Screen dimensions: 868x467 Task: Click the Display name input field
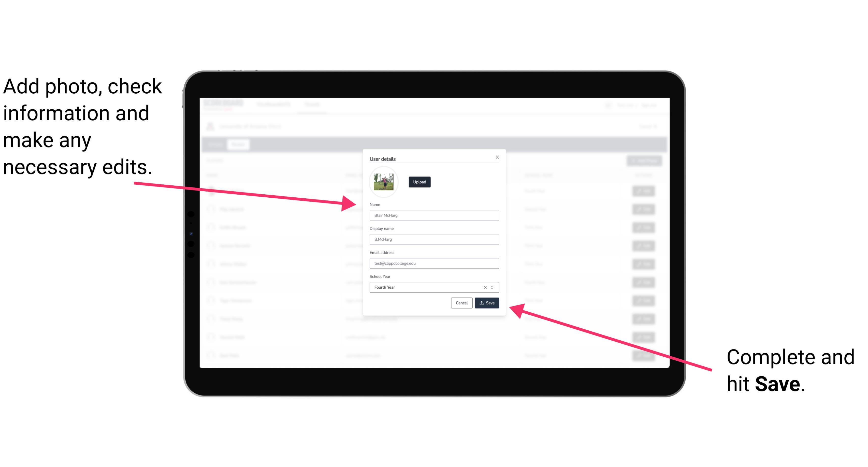click(x=434, y=239)
